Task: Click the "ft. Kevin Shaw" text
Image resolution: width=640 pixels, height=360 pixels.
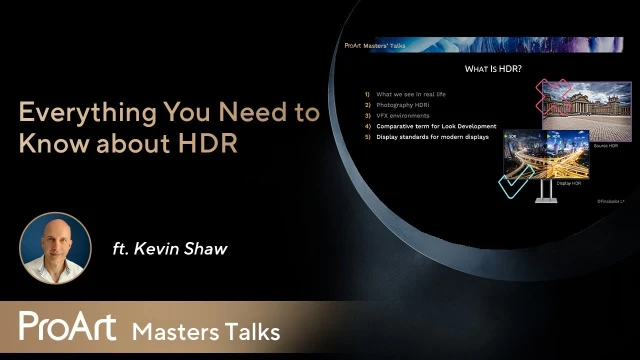Action: [x=170, y=249]
